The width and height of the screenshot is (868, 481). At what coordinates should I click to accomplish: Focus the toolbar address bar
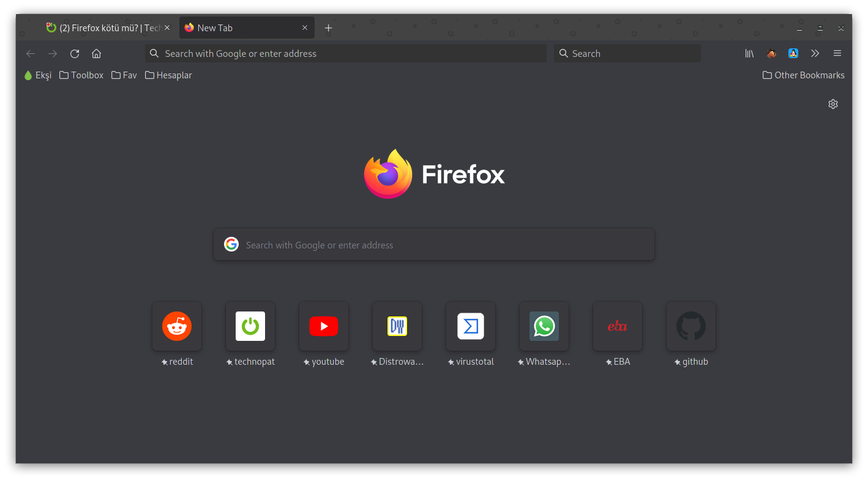click(346, 54)
